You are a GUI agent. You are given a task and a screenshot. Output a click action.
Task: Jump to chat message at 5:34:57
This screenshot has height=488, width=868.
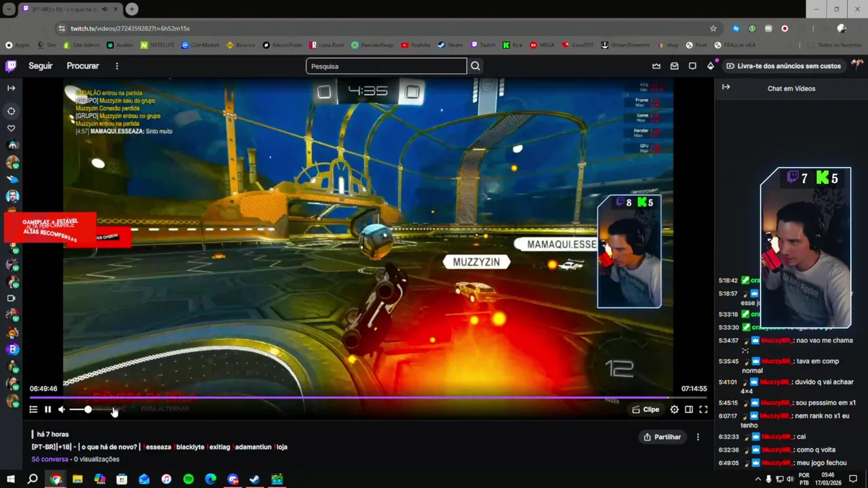pyautogui.click(x=728, y=341)
